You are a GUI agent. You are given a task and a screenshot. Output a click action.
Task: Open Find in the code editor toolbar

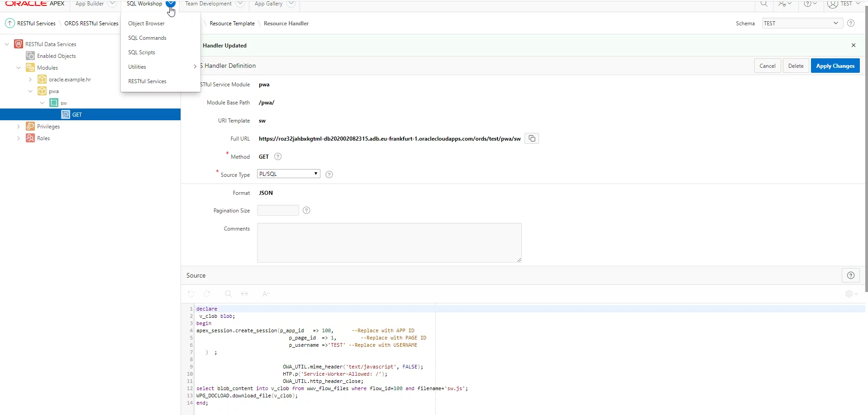coord(228,294)
